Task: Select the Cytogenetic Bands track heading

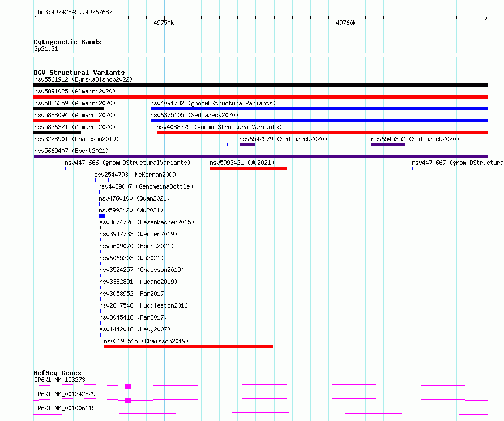Action: click(x=67, y=42)
